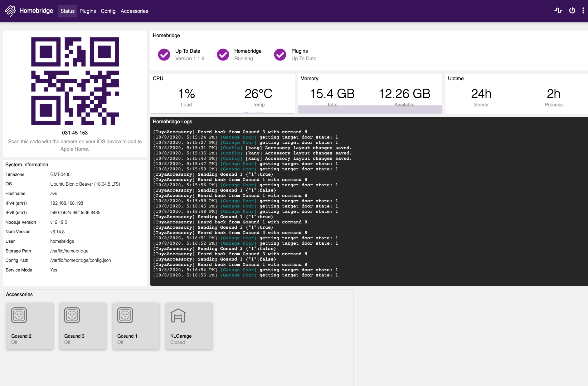Open the Config tab
588x386 pixels.
[x=108, y=11]
